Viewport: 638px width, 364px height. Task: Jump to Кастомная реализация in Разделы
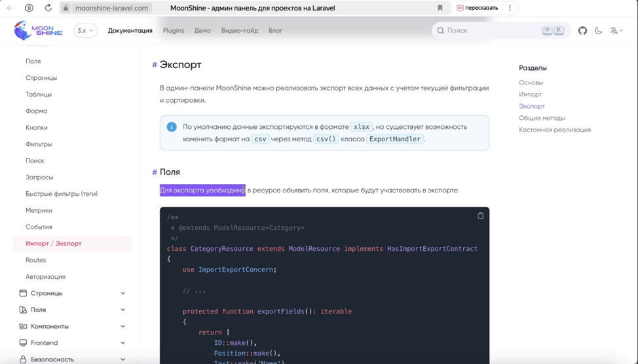(x=555, y=130)
